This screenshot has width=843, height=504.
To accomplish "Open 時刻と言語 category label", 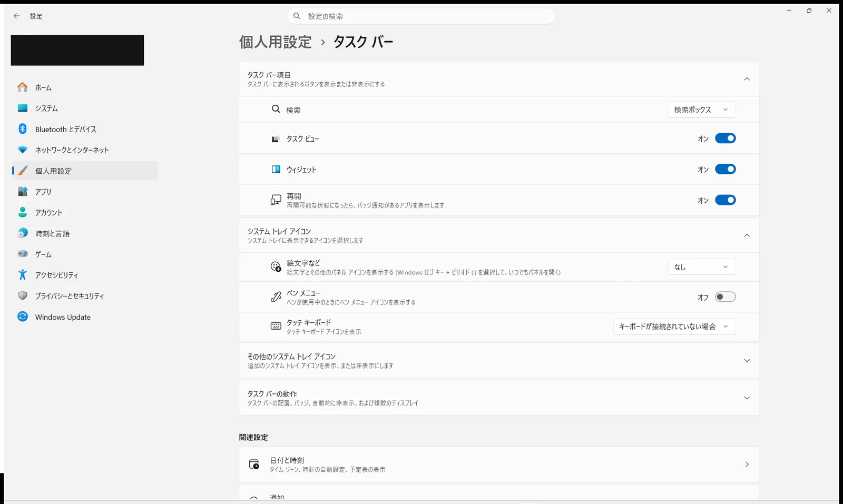I will 52,233.
